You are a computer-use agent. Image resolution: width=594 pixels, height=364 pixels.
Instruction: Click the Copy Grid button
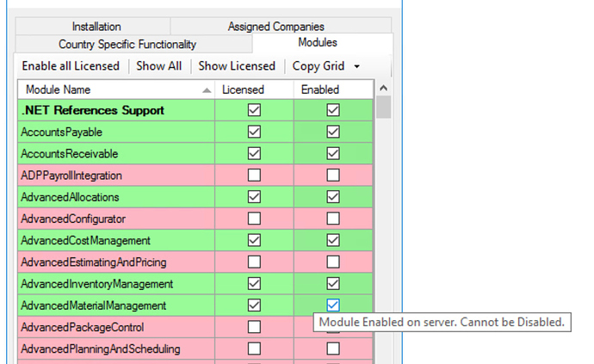pyautogui.click(x=319, y=66)
